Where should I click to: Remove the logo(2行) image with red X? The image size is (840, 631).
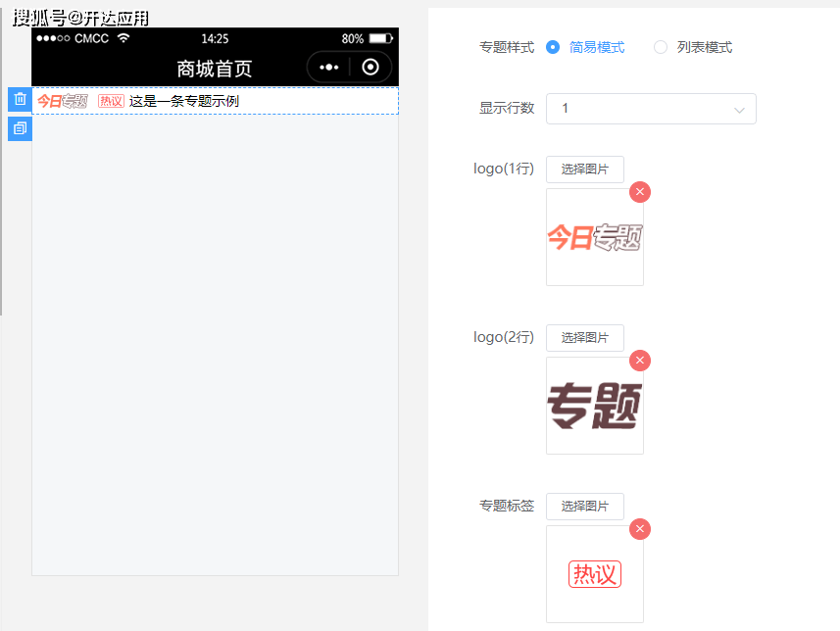[640, 361]
